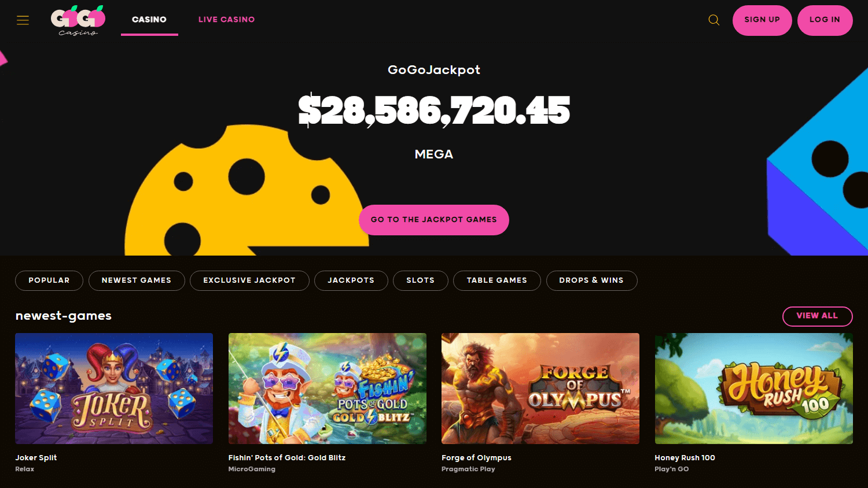Select the Newest Games filter
Image resolution: width=868 pixels, height=488 pixels.
tap(137, 280)
